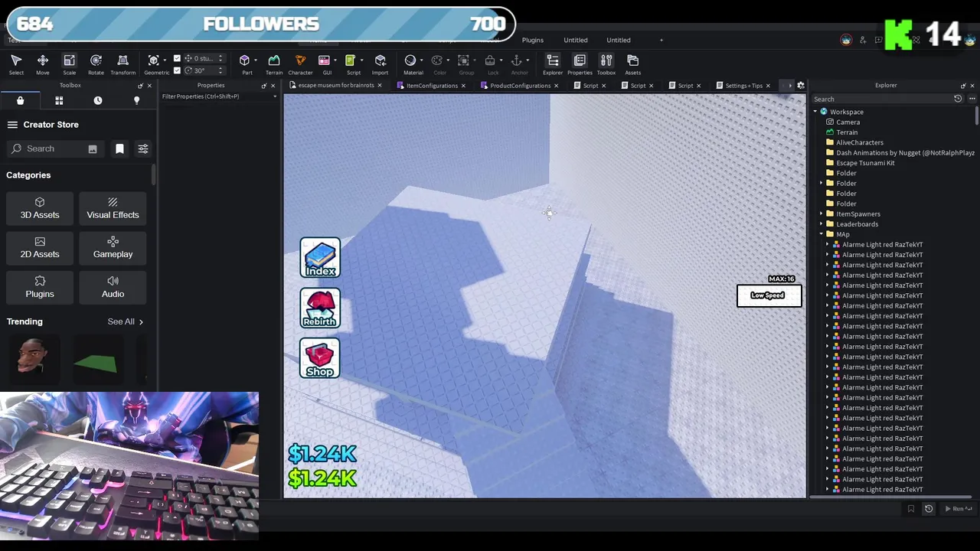980x551 pixels.
Task: Open the 2D Assets category
Action: coord(40,247)
